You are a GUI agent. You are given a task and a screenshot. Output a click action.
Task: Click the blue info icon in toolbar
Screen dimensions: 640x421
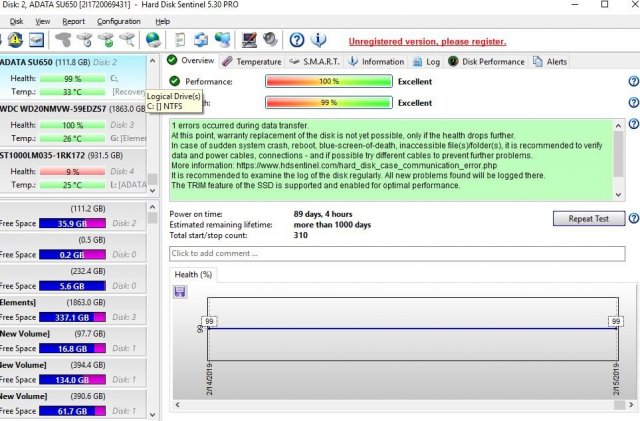pyautogui.click(x=318, y=40)
